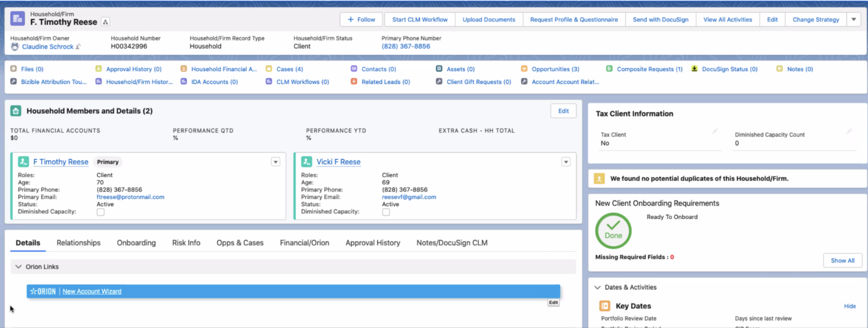Click the Show All onboarding button

tap(842, 260)
